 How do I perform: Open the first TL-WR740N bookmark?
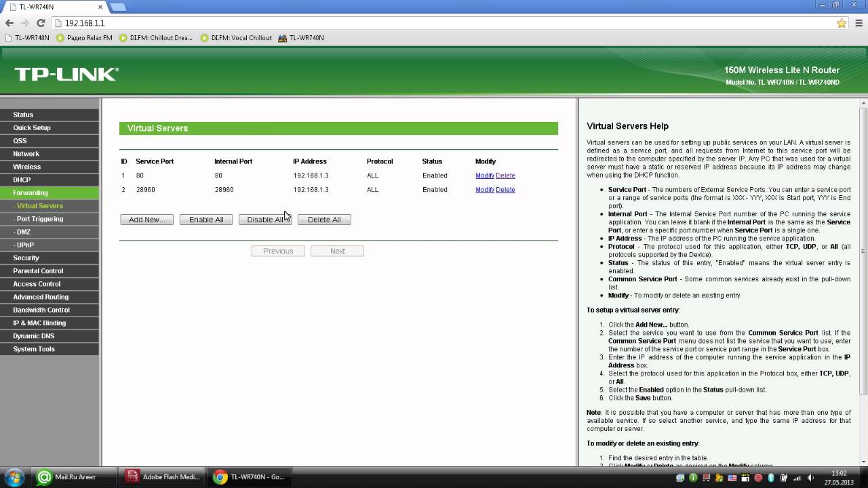[x=27, y=38]
